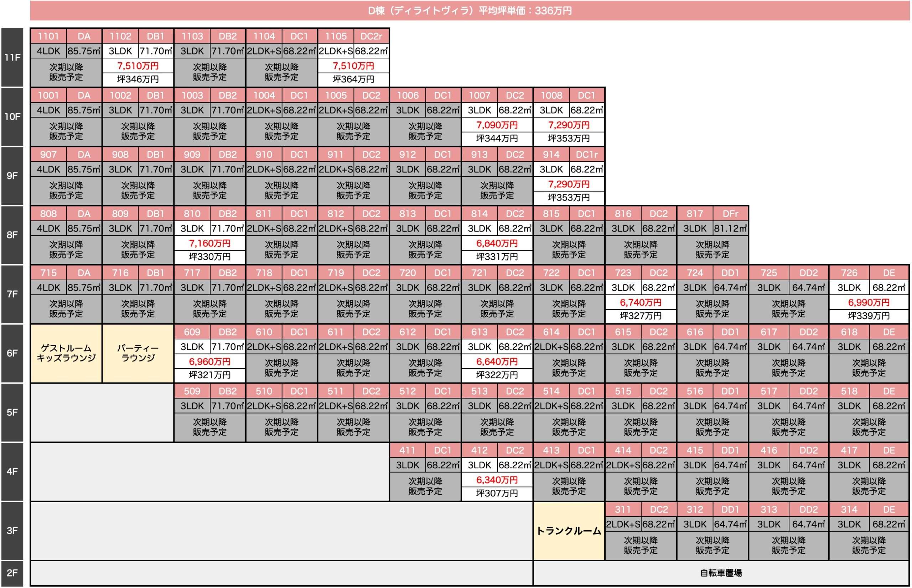Viewport: 912px width, 588px height.
Task: Click the 85.75㎡ area of unit 715
Action: [84, 288]
